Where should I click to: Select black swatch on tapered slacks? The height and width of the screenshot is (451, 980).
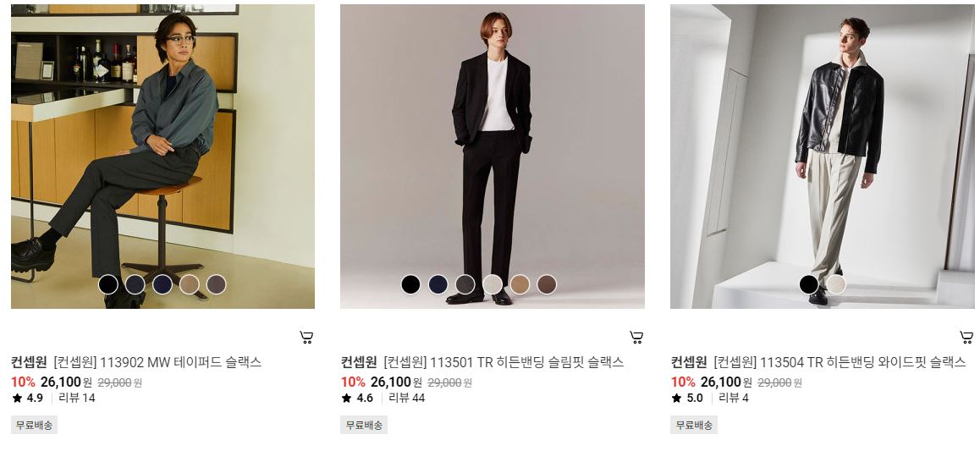pyautogui.click(x=108, y=285)
